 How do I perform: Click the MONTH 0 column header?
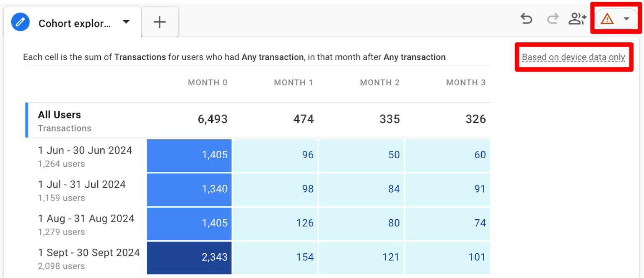point(208,82)
